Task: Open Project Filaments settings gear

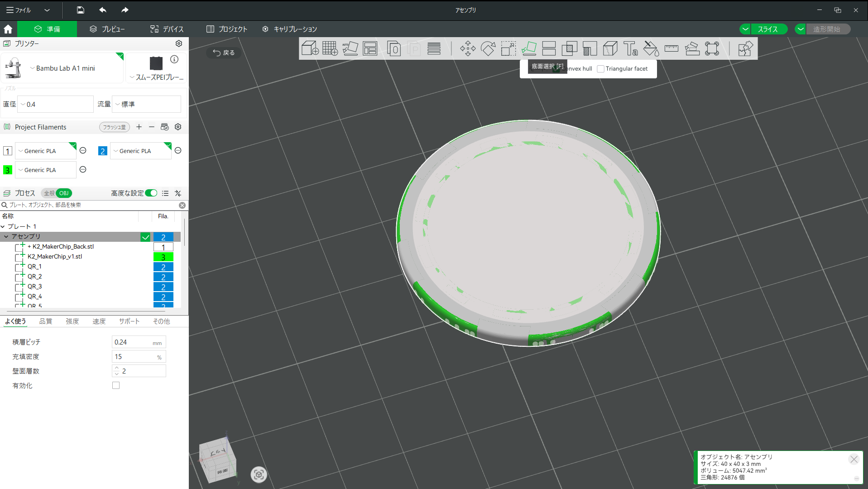Action: tap(178, 127)
